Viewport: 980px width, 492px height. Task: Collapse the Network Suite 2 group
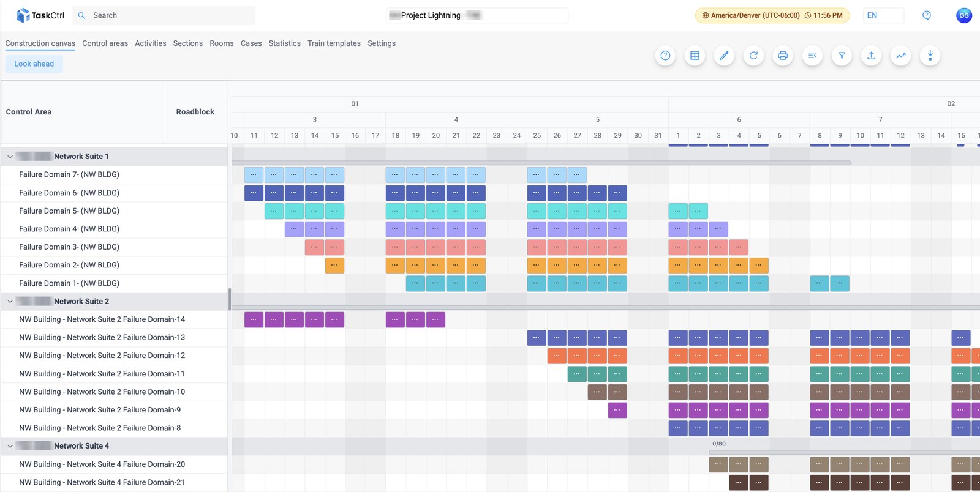click(10, 302)
